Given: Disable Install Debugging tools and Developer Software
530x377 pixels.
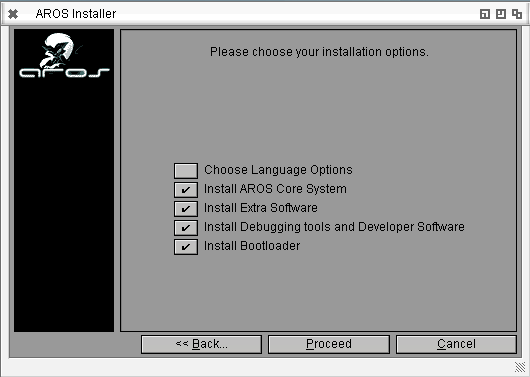Looking at the screenshot, I should (x=186, y=228).
